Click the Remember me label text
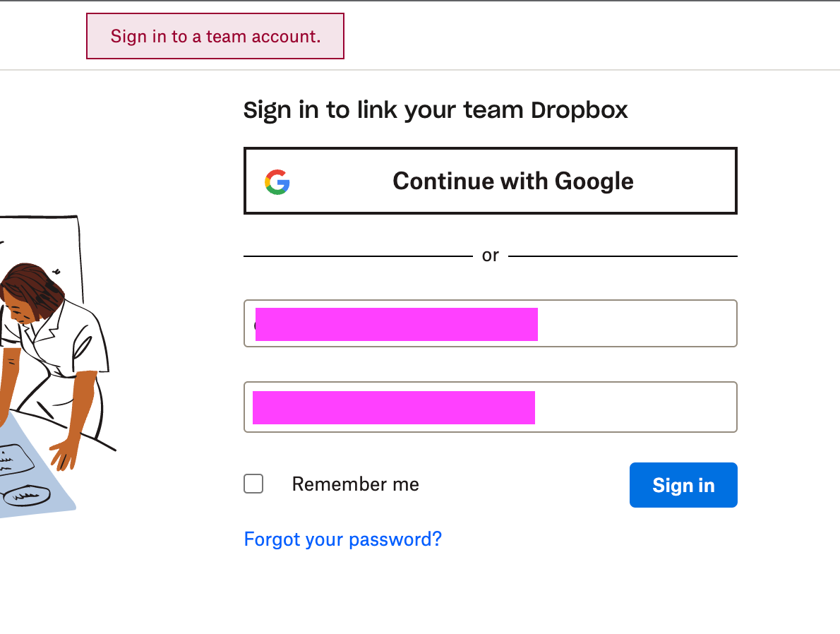Screen dimensions: 840x634 [355, 484]
